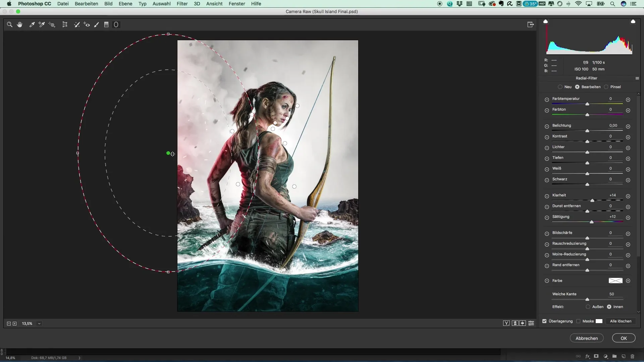The image size is (644, 362).
Task: Open Spotlight search in menu bar
Action: (612, 4)
